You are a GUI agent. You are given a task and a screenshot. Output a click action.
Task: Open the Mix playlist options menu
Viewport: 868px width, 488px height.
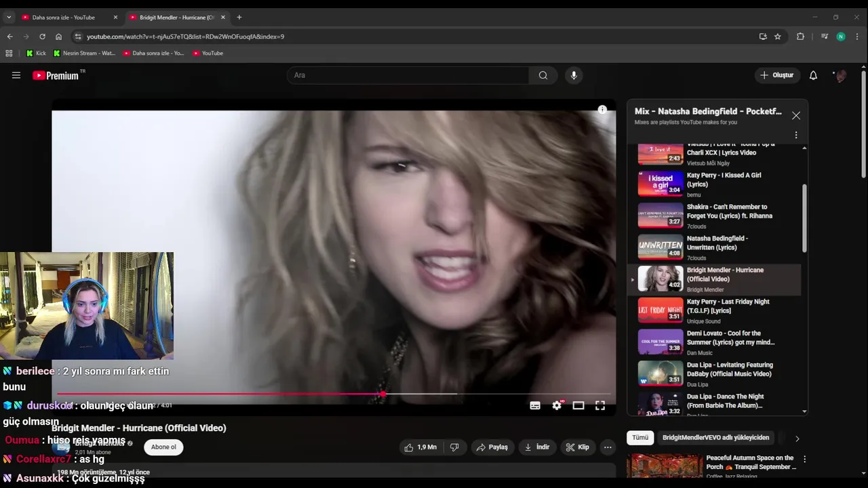pos(796,135)
